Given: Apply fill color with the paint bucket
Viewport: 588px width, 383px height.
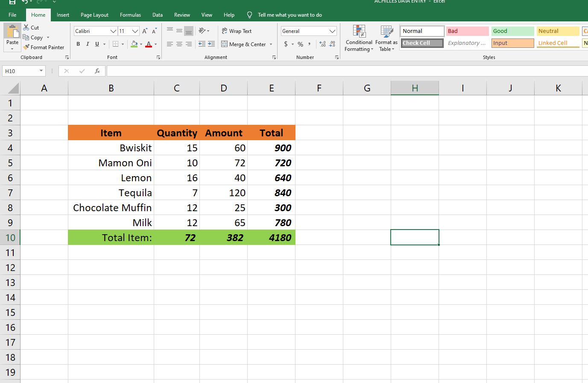Looking at the screenshot, I should point(134,44).
